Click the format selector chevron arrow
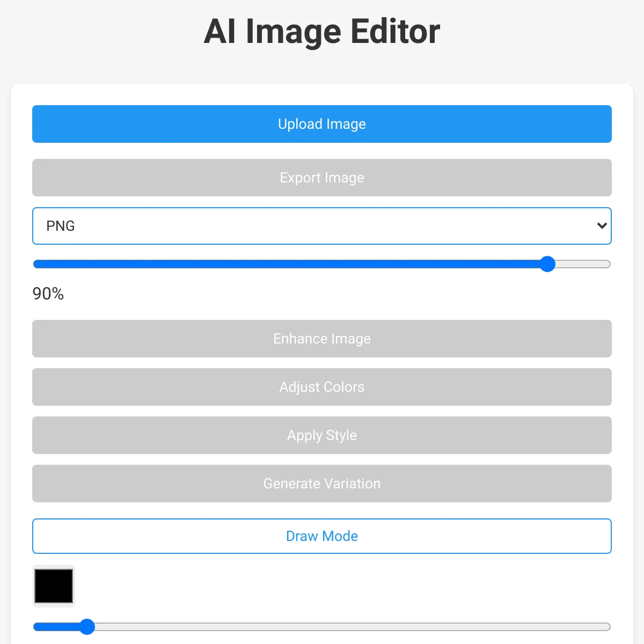 point(601,226)
